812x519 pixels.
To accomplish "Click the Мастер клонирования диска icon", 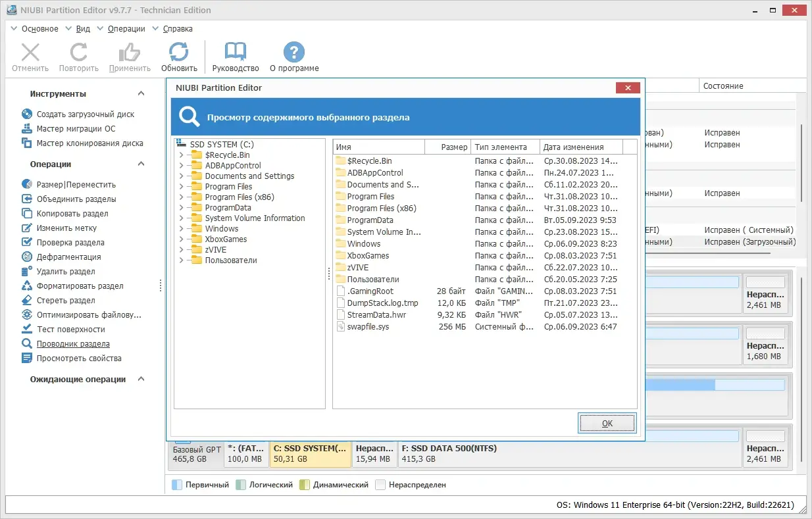I will (27, 143).
